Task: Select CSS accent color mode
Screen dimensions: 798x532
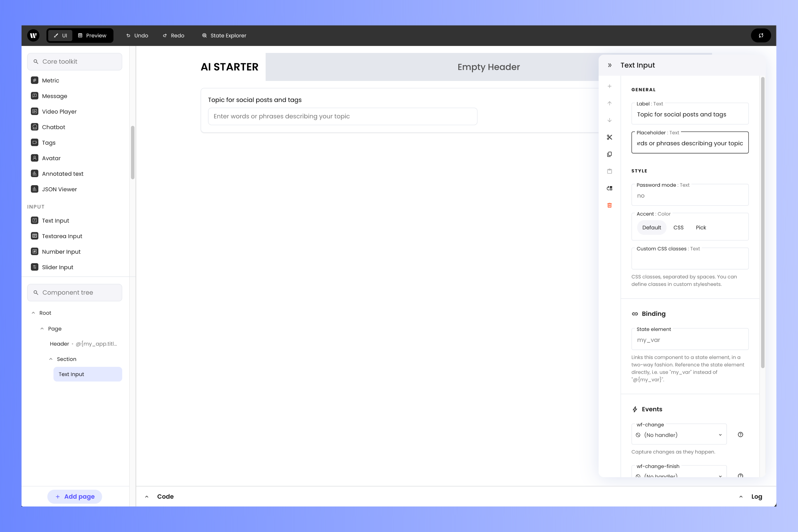Action: 678,227
